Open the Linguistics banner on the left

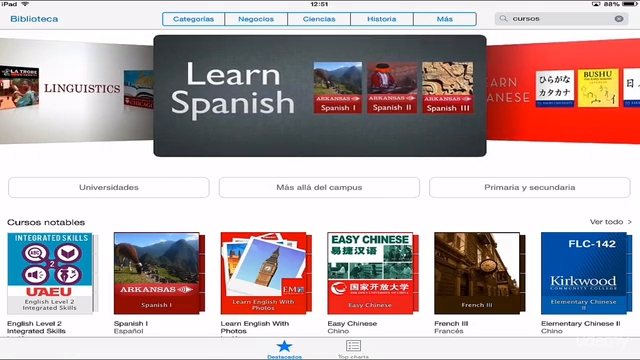77,91
